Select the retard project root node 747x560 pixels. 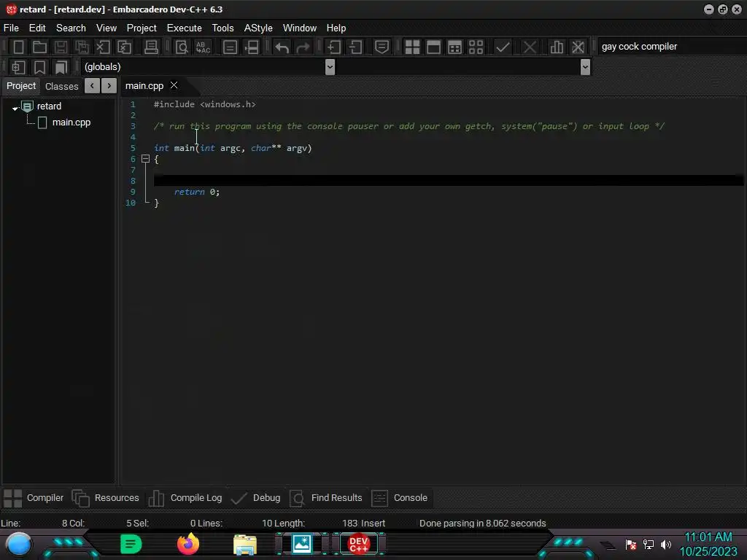[x=49, y=106]
